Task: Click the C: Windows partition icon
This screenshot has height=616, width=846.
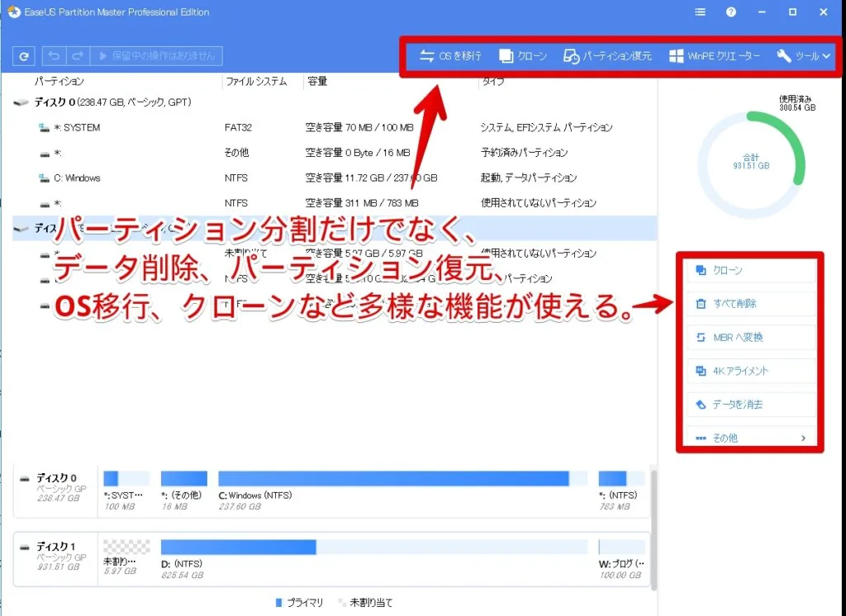Action: pyautogui.click(x=44, y=178)
